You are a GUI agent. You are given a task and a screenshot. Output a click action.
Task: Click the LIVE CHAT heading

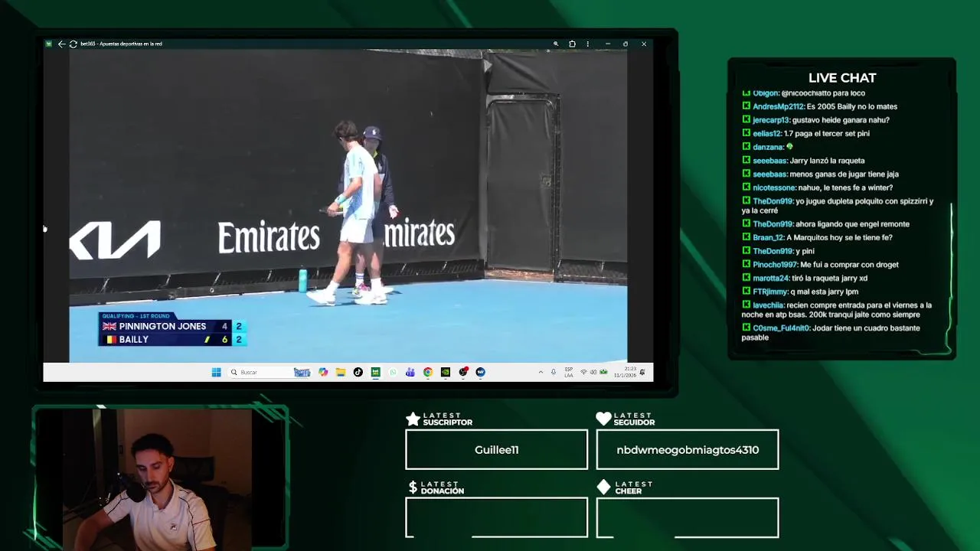tap(842, 78)
